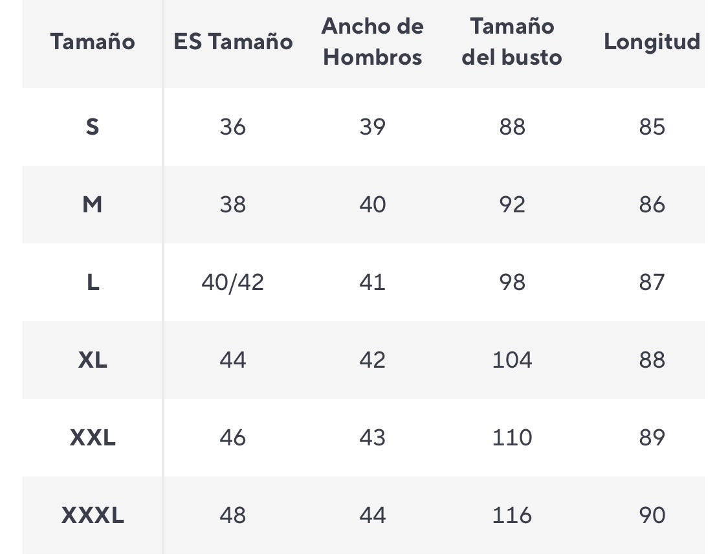Image resolution: width=728 pixels, height=560 pixels.
Task: Click bust size value 92
Action: (x=512, y=205)
